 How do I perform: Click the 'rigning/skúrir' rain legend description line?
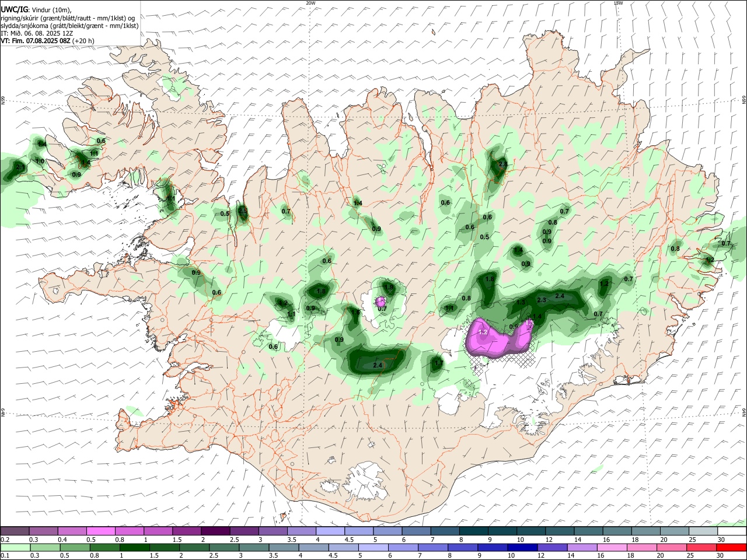[68, 18]
